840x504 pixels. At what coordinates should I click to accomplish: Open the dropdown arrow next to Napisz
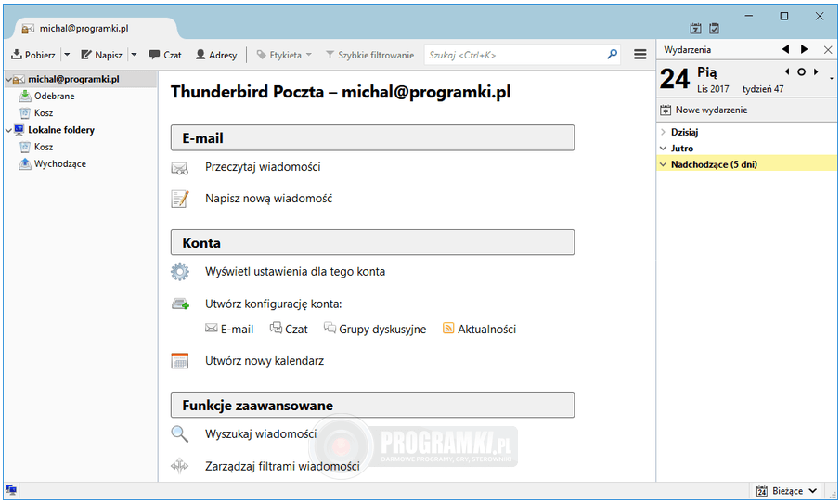[134, 55]
